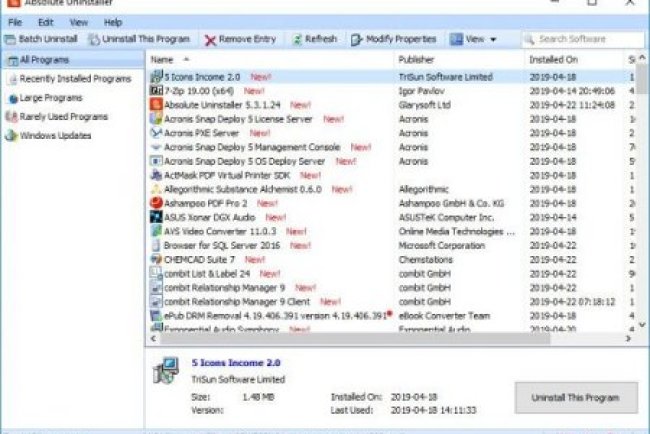Click horizontal scrollbar right arrow
650x434 pixels.
point(628,339)
